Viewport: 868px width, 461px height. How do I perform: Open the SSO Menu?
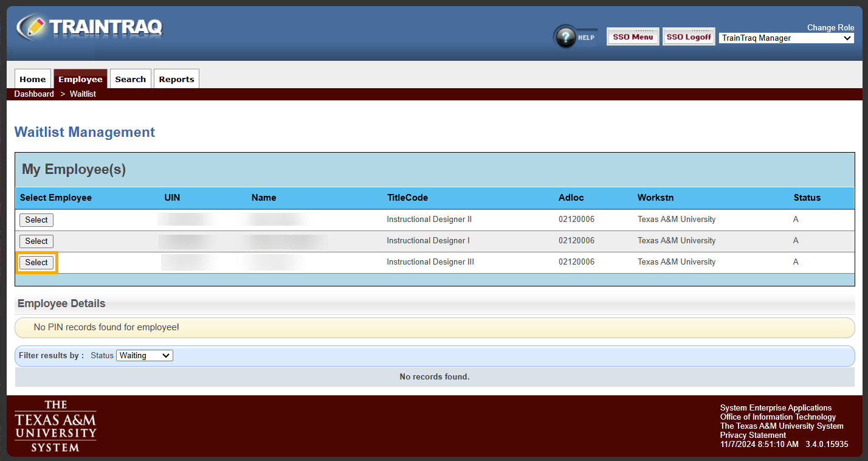click(x=632, y=37)
